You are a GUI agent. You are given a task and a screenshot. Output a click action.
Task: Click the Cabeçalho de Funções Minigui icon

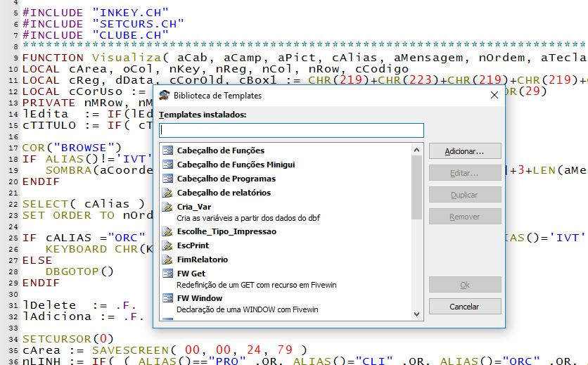pyautogui.click(x=167, y=165)
